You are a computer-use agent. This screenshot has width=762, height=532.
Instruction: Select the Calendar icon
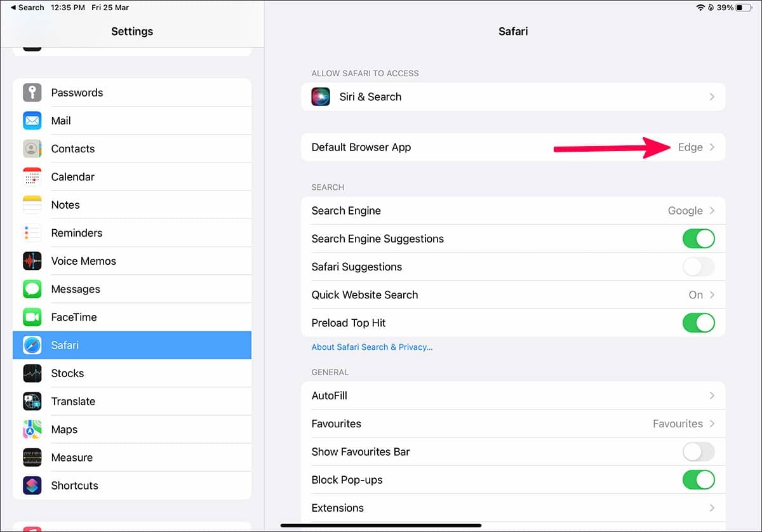tap(32, 176)
